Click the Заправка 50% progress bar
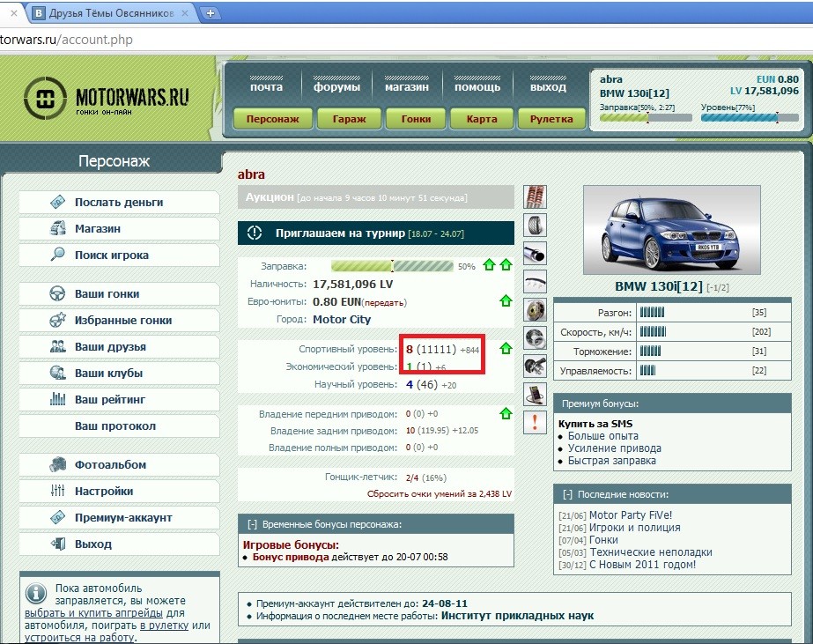Viewport: 813px width, 644px height. 392,266
